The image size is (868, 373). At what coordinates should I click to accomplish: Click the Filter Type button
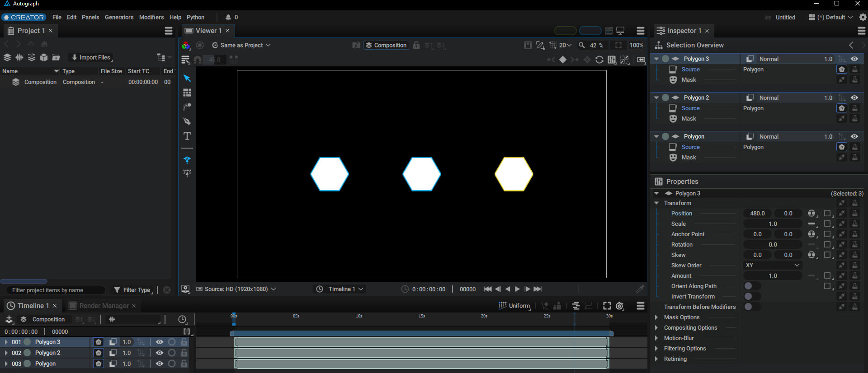tap(133, 290)
